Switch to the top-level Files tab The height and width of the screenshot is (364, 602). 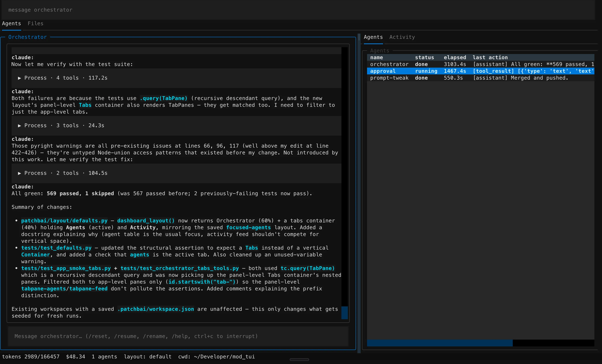pos(35,23)
